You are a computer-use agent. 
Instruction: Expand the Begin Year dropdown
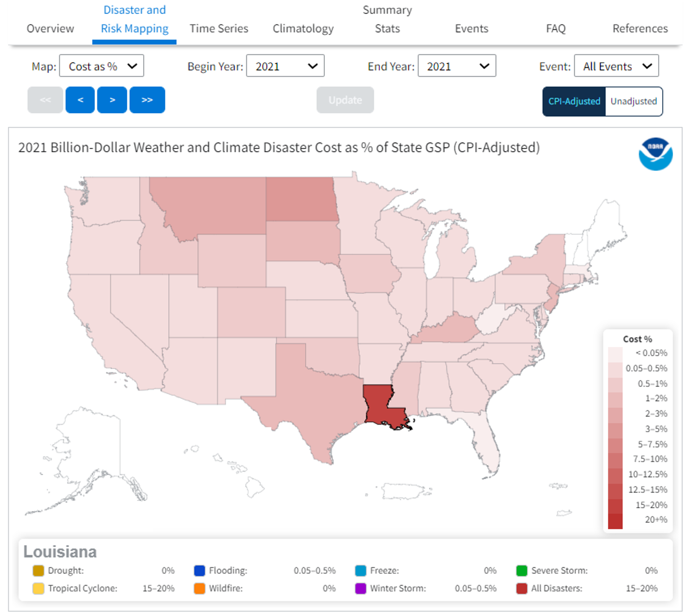coord(285,66)
